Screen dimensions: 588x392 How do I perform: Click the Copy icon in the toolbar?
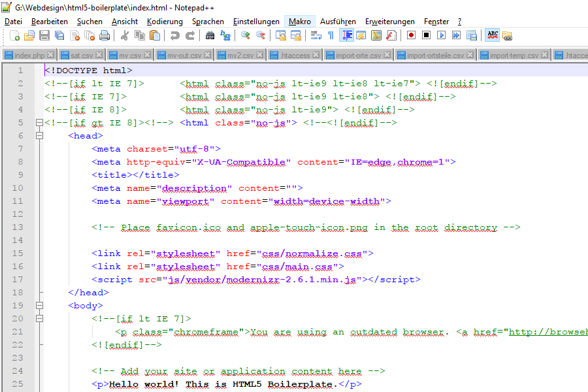[140, 36]
